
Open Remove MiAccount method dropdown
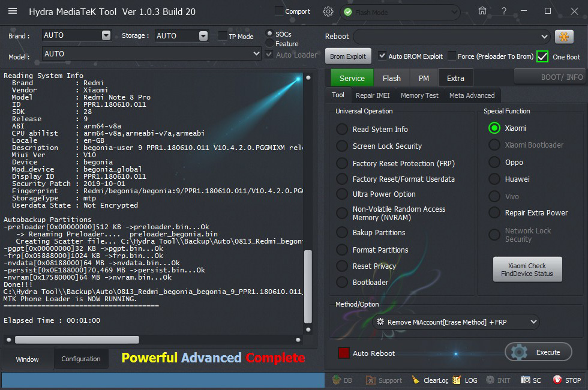(x=456, y=322)
